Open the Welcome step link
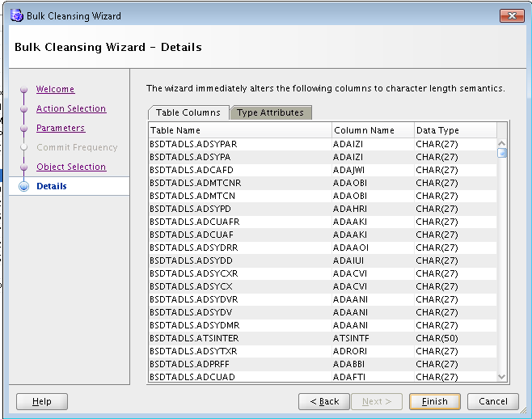Image resolution: width=532 pixels, height=419 pixels. pyautogui.click(x=55, y=90)
